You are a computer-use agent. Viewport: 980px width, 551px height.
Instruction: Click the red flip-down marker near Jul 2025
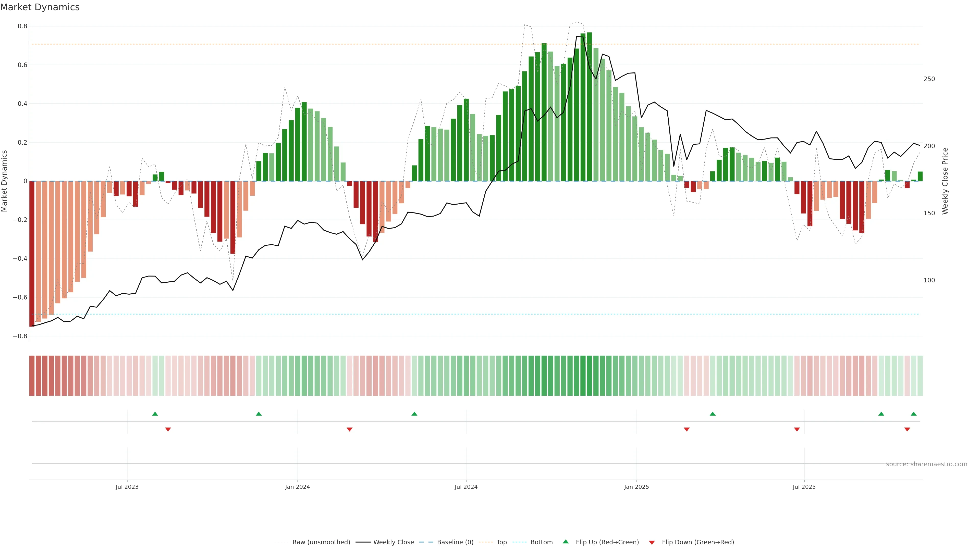[797, 429]
